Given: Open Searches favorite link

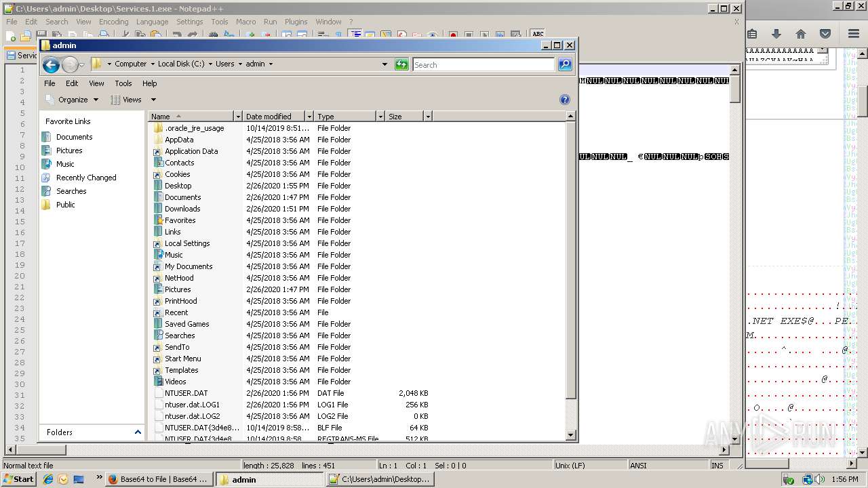Looking at the screenshot, I should (x=71, y=191).
